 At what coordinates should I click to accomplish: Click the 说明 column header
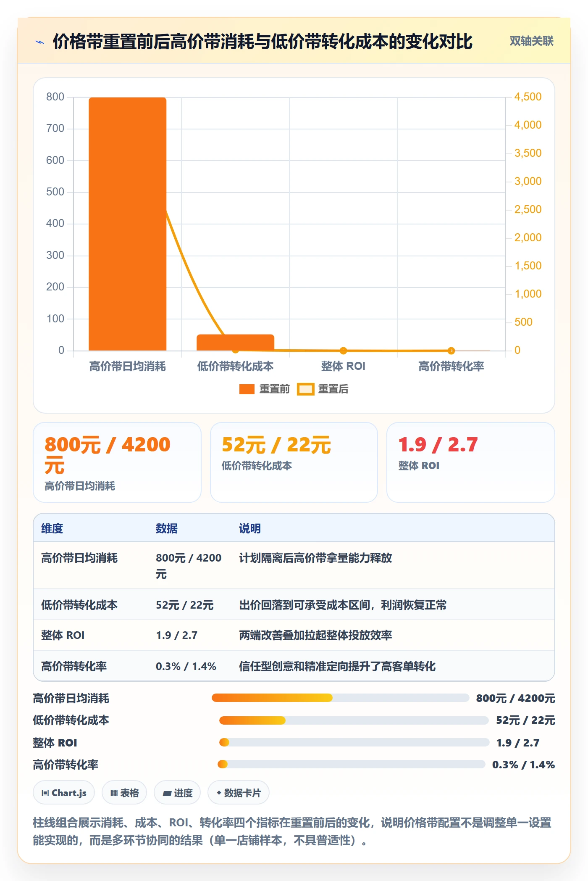(x=250, y=528)
